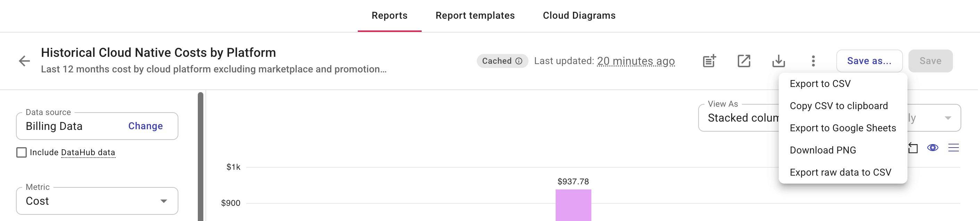Open the three-dot overflow menu
The height and width of the screenshot is (221, 980).
(x=813, y=61)
